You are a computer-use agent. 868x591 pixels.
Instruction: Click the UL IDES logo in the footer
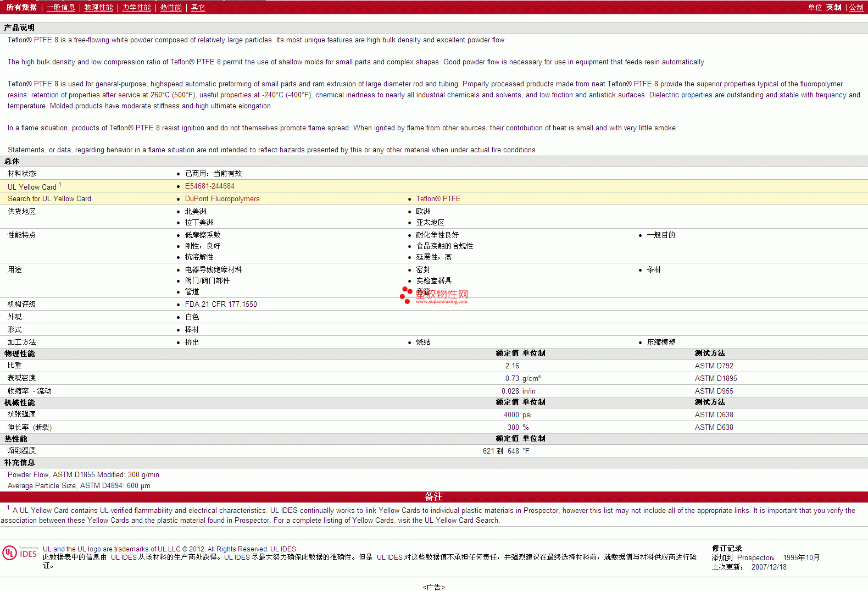[x=20, y=553]
